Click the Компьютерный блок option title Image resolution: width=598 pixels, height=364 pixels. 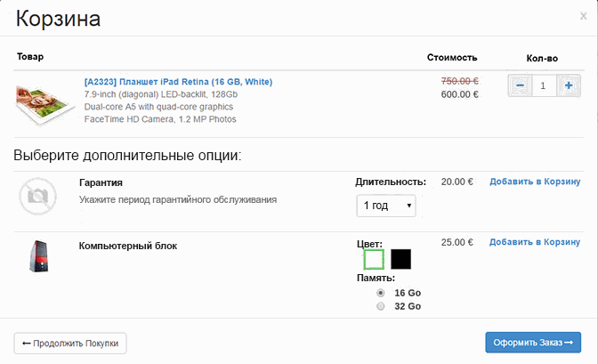[x=128, y=246]
